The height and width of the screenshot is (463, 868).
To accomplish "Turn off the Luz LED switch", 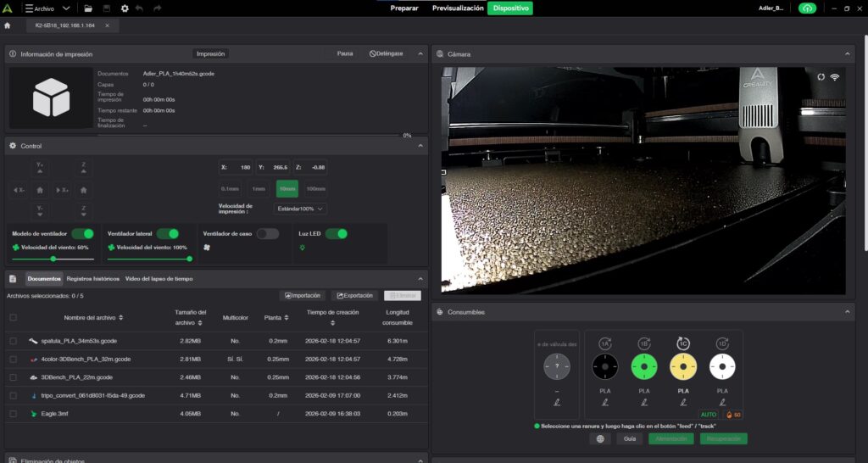I will pos(336,233).
